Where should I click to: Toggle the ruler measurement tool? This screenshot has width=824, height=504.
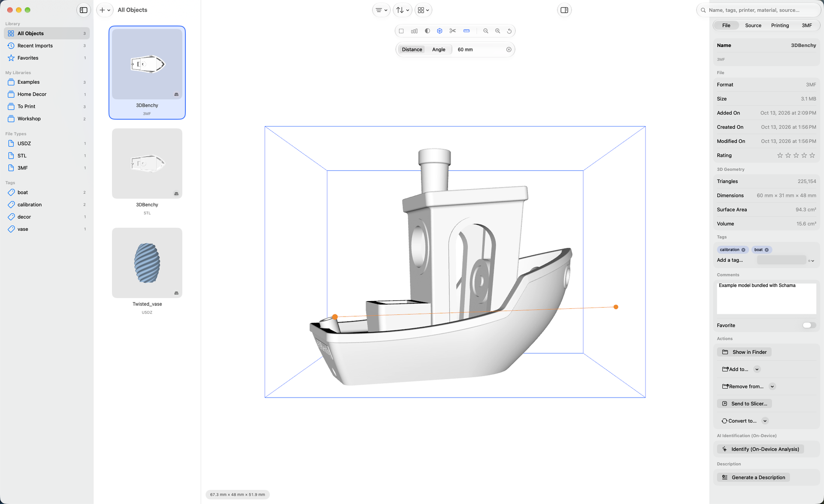tap(467, 31)
